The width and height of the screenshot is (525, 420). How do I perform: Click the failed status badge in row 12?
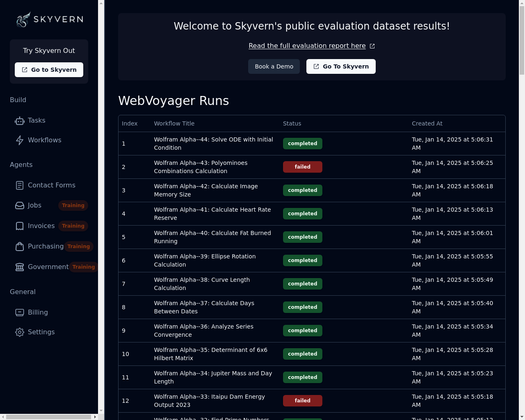tap(303, 401)
